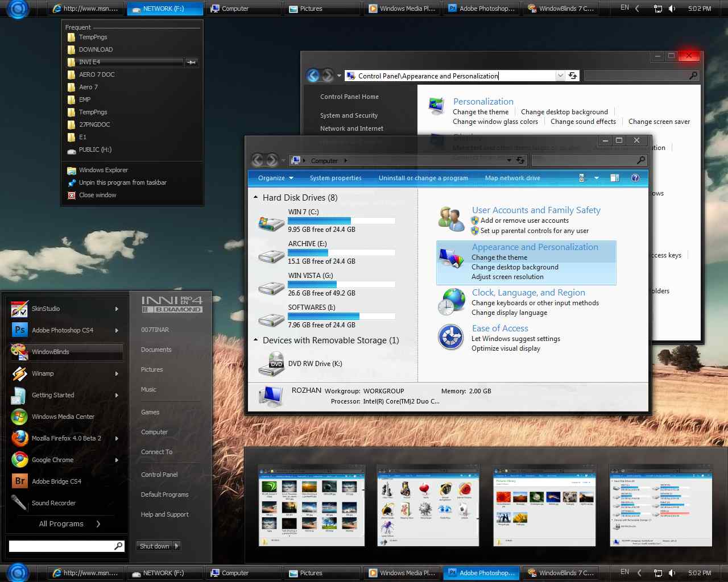Click the SOFTWARES (I:) capacity bar

(341, 317)
